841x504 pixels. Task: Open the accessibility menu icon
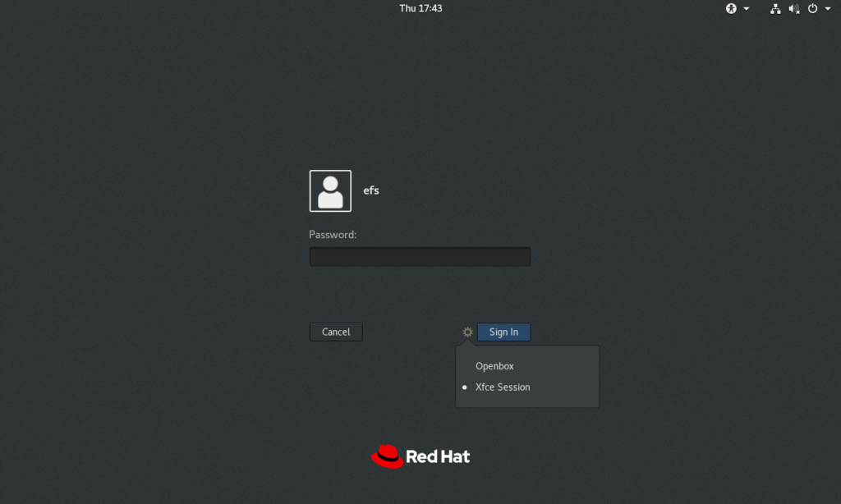tap(731, 8)
